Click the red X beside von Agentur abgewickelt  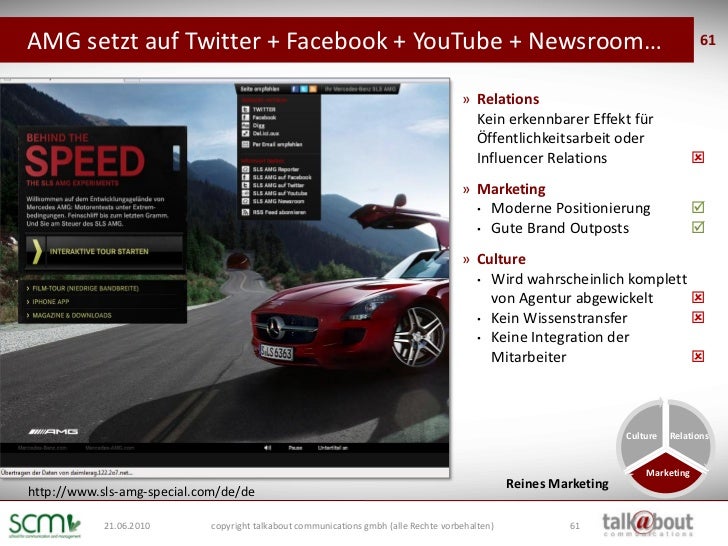click(698, 297)
